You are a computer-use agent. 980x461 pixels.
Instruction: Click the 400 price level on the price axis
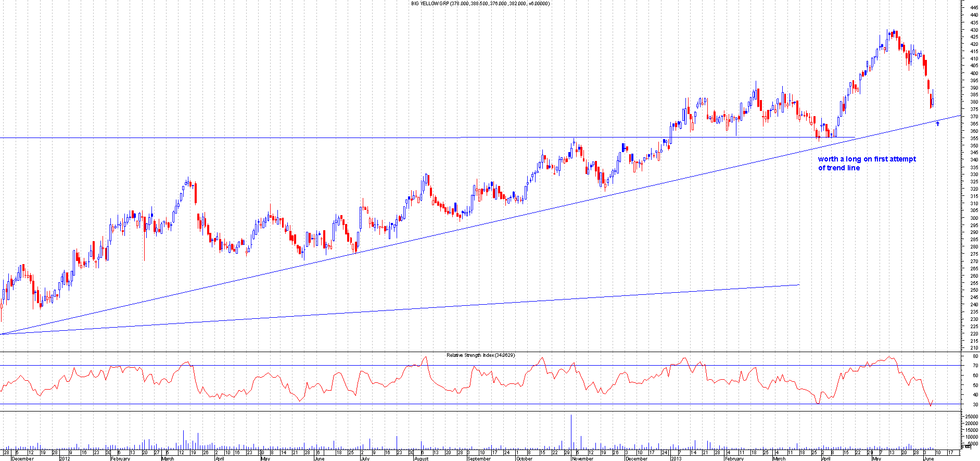click(x=973, y=73)
